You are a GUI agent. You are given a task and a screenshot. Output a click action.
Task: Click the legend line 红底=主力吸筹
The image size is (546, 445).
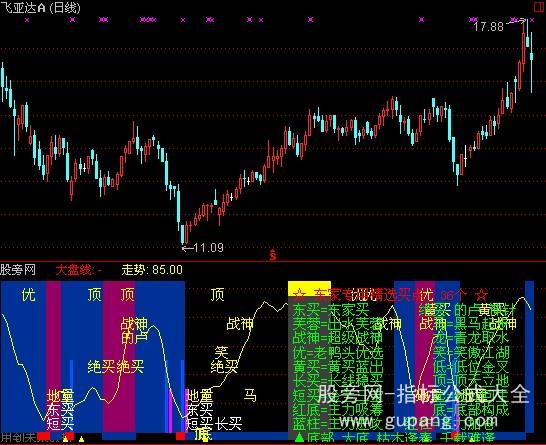(x=338, y=410)
